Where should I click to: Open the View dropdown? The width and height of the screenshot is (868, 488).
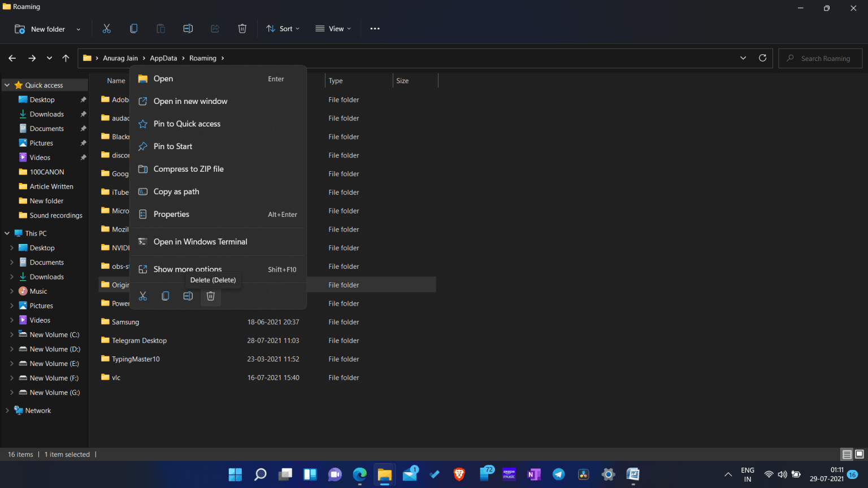tap(333, 28)
